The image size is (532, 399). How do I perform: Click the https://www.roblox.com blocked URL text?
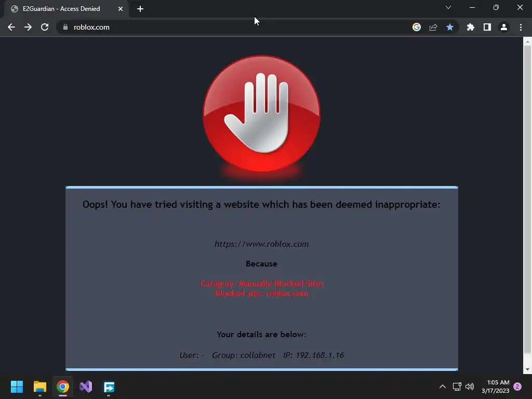tap(262, 244)
